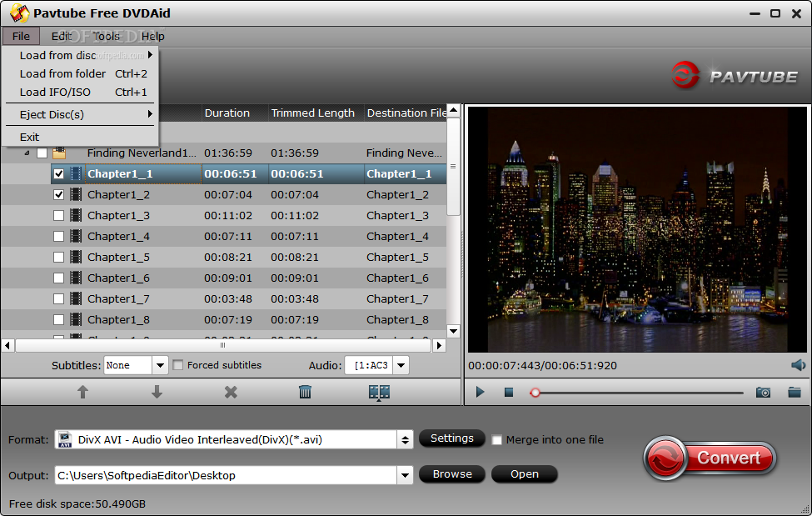Click the horizontal scrollbar right arrow

click(439, 345)
